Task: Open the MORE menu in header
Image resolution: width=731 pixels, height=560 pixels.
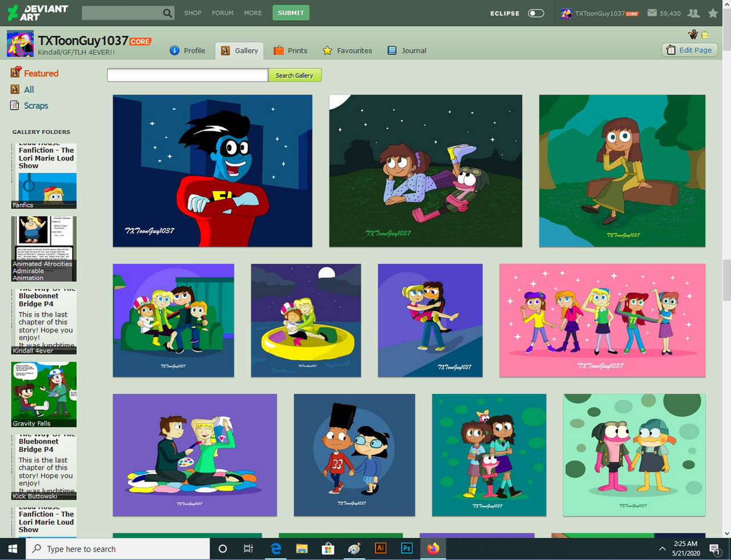Action: (x=253, y=13)
